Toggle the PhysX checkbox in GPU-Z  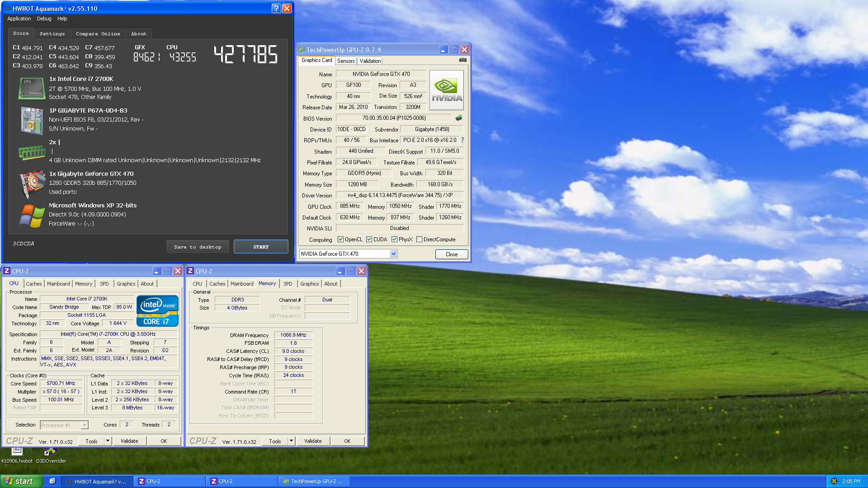click(394, 239)
